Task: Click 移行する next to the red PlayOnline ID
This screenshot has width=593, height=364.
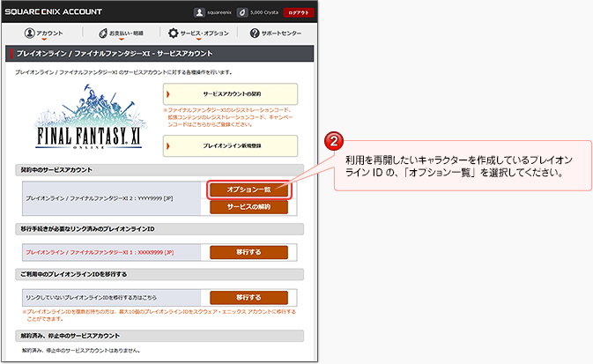Action: [x=248, y=252]
